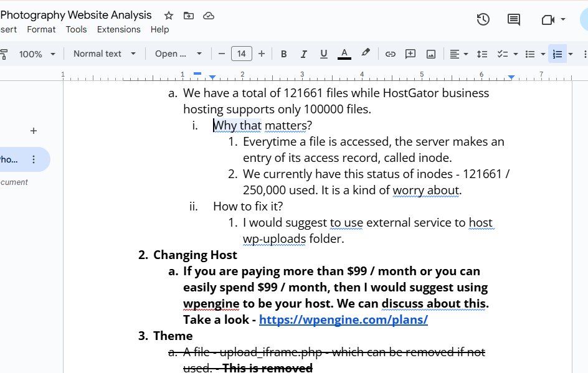Start a video call with camera icon
The image size is (588, 373).
click(x=548, y=19)
